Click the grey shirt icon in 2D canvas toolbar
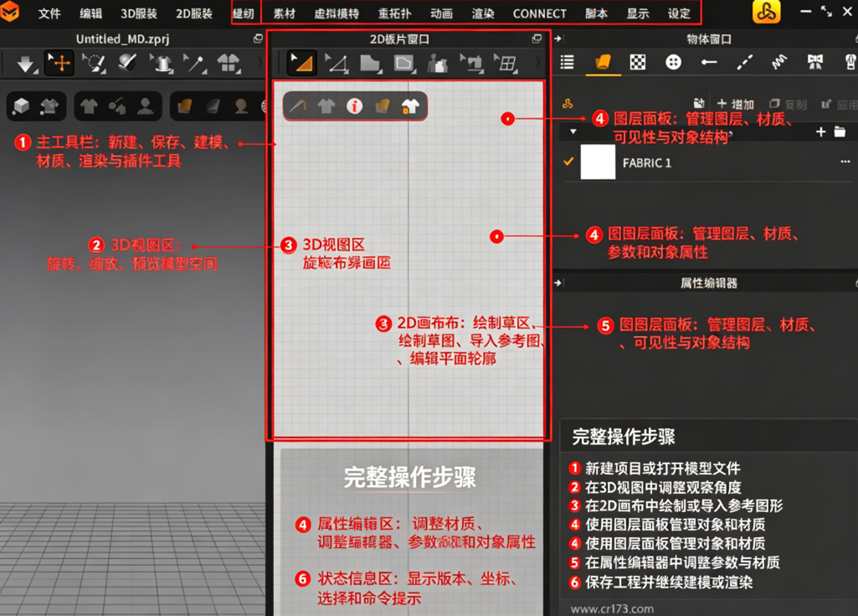Screen dimensions: 858x616 (x=326, y=105)
